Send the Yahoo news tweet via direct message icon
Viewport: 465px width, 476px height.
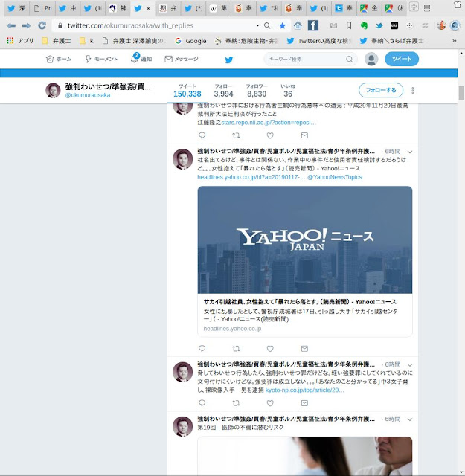[x=304, y=349]
